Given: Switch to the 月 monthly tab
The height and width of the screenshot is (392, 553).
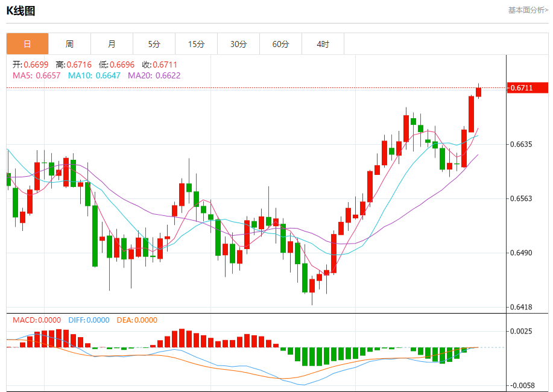Looking at the screenshot, I should pyautogui.click(x=112, y=44).
